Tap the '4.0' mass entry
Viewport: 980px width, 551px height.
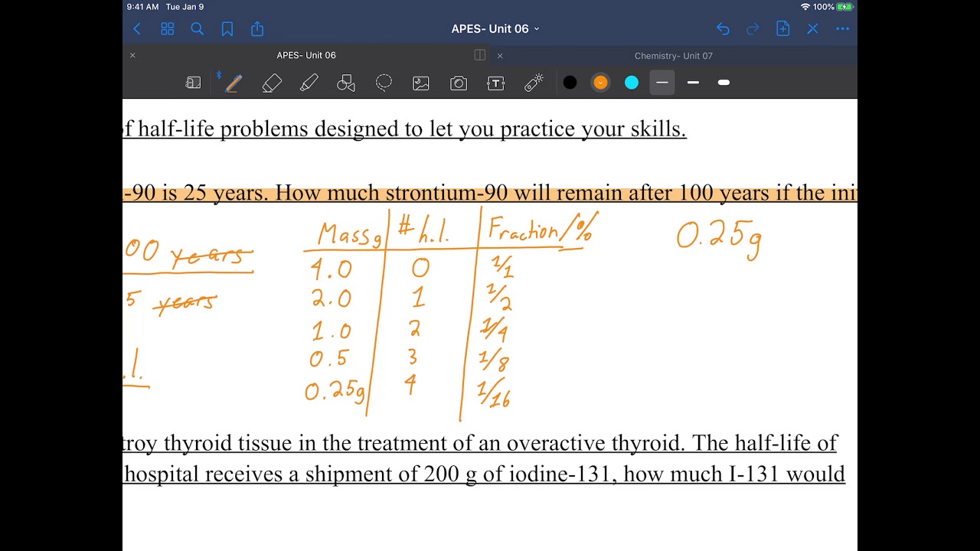(332, 269)
